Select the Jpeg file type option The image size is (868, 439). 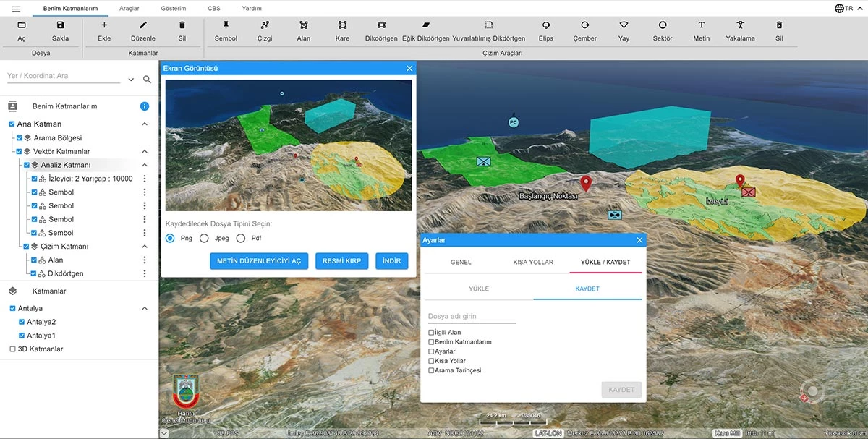[204, 238]
